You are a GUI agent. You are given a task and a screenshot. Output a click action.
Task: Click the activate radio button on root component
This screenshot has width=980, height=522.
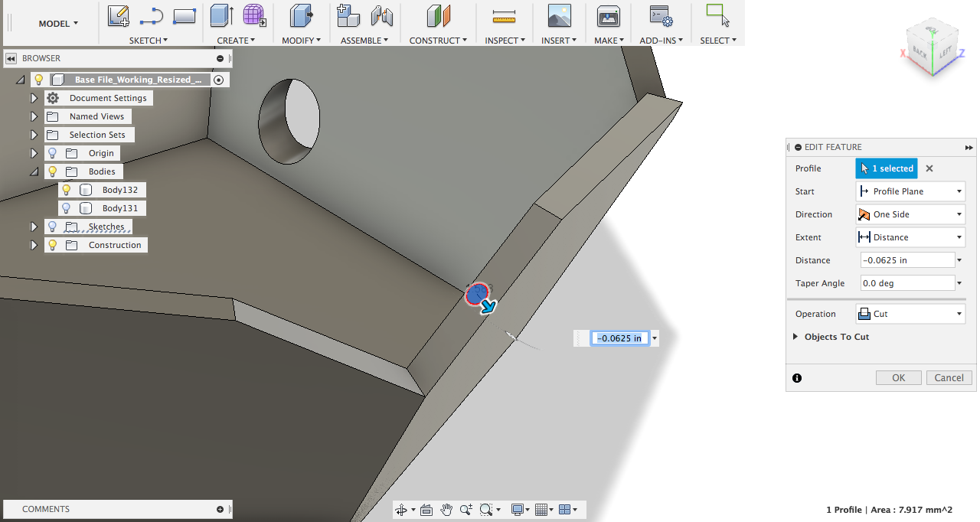coord(219,80)
